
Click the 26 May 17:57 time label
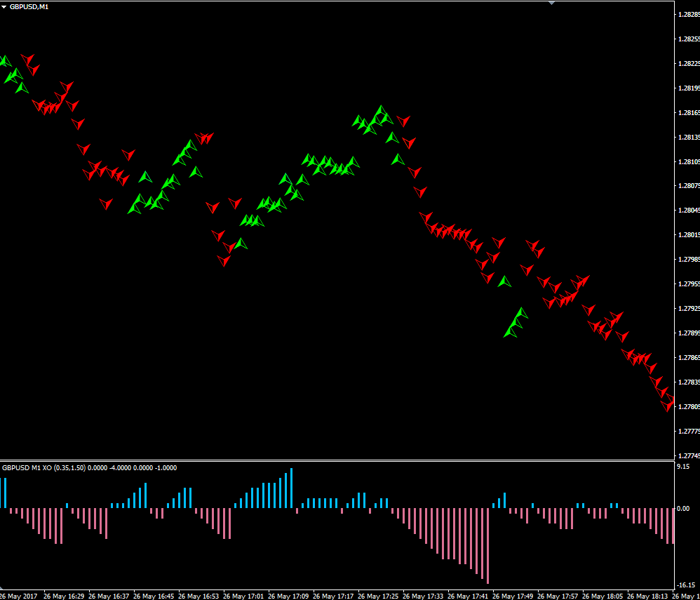[x=558, y=596]
